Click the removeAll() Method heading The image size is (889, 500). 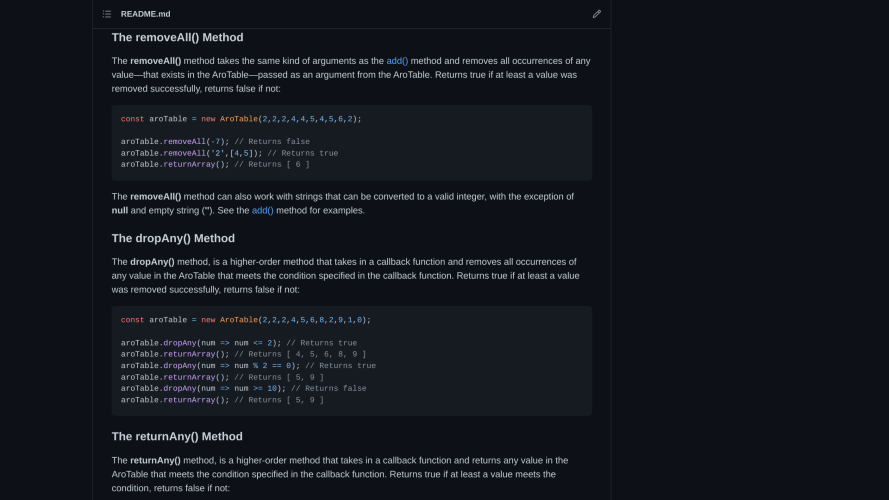pyautogui.click(x=177, y=37)
